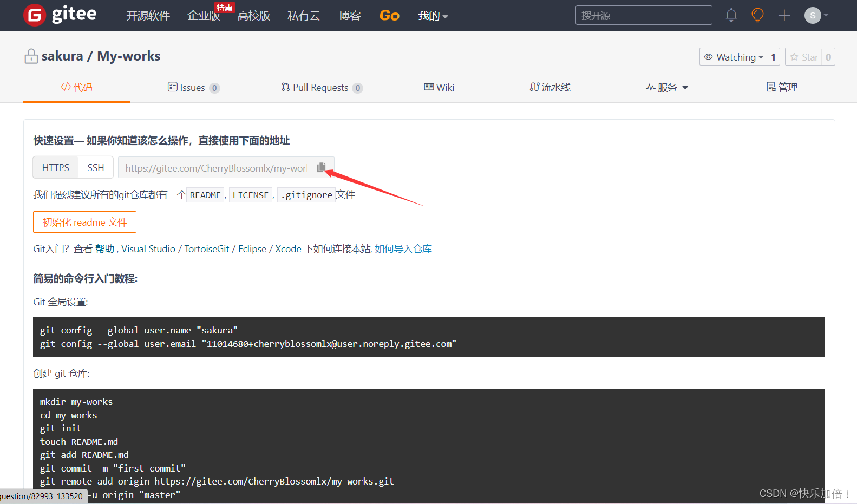Click the git config user.email command line
The width and height of the screenshot is (857, 504).
click(248, 344)
